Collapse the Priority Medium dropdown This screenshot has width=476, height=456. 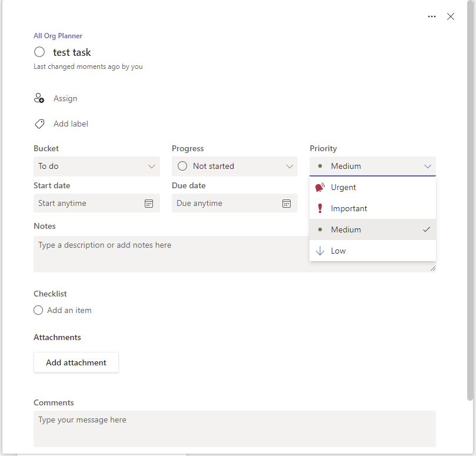(372, 167)
